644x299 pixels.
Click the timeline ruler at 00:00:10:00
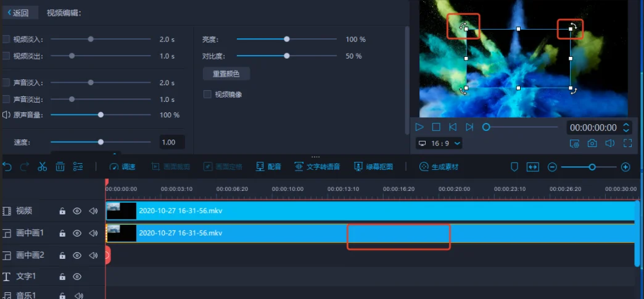click(x=287, y=189)
